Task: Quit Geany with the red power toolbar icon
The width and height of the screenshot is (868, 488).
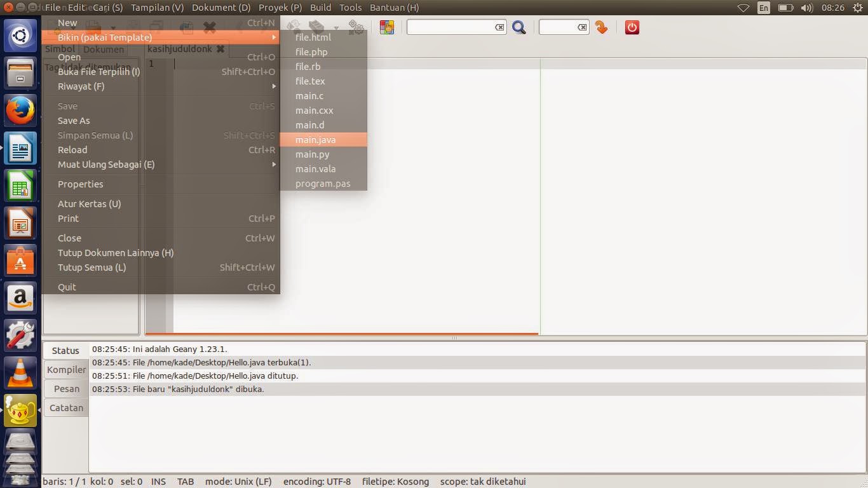Action: click(632, 27)
